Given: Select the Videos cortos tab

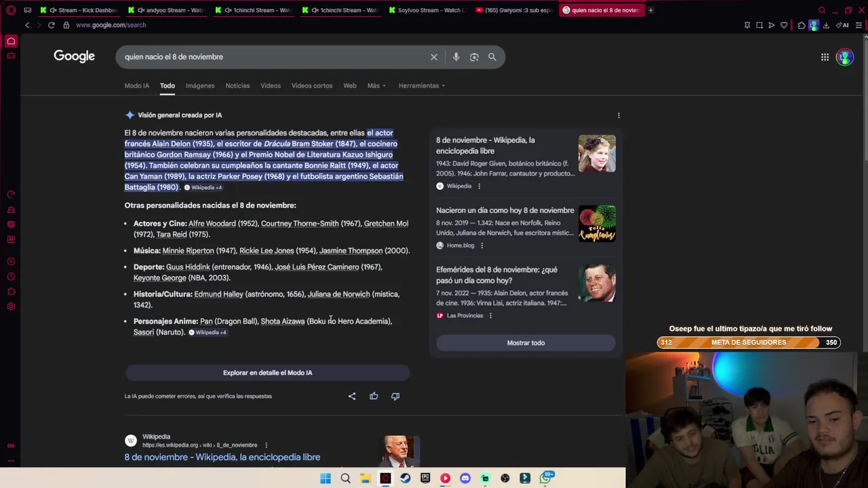Looking at the screenshot, I should click(x=312, y=85).
